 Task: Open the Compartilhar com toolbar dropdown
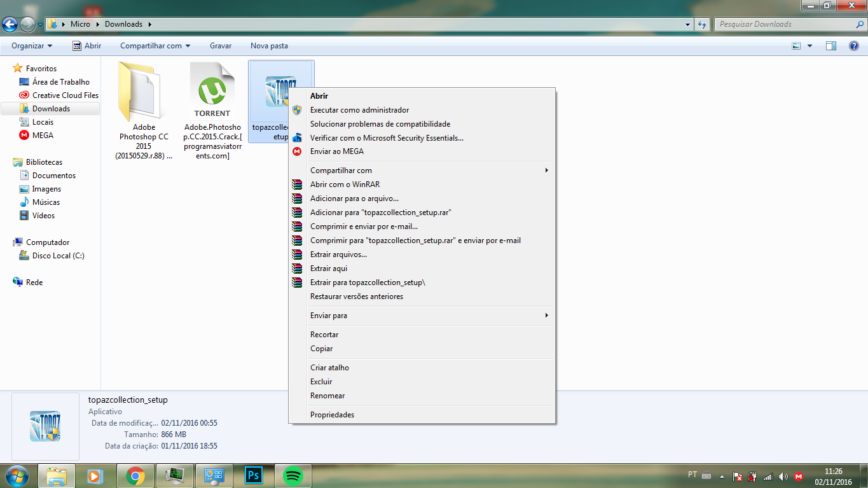pyautogui.click(x=155, y=46)
